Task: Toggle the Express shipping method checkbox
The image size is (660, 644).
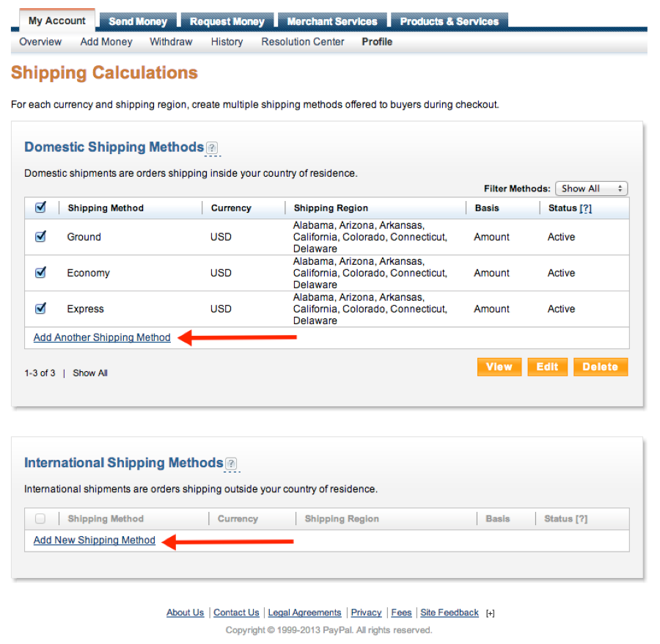Action: click(41, 309)
